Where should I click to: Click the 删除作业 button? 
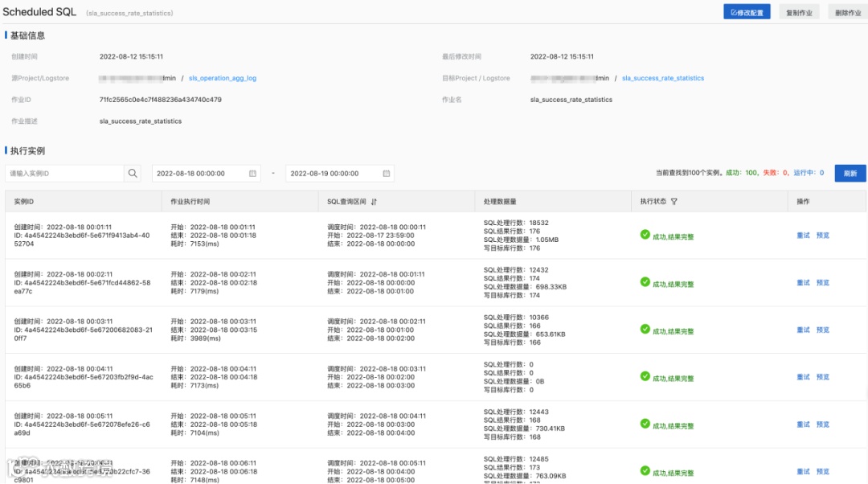click(848, 11)
